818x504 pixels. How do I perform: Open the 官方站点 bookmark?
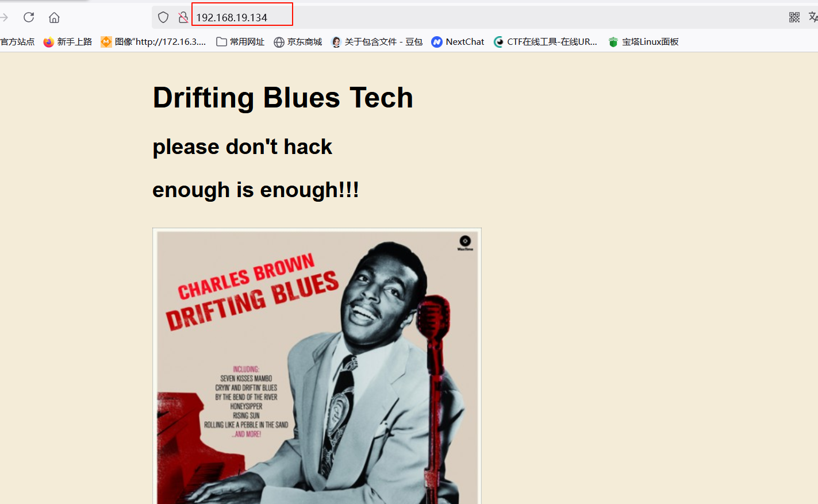pos(17,42)
